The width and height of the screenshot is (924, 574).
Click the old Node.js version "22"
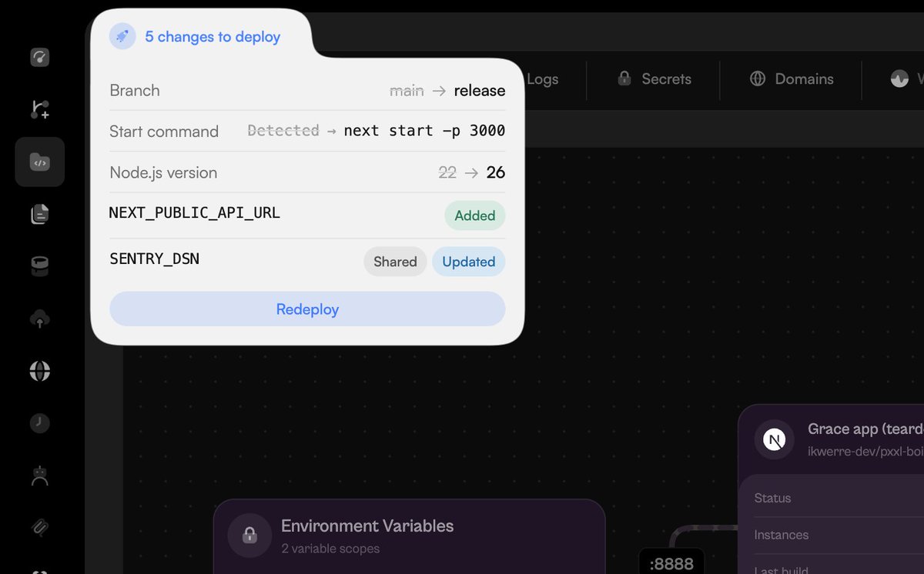tap(447, 173)
